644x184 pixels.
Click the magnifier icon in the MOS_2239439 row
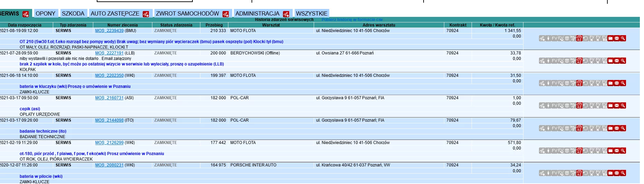click(x=623, y=39)
